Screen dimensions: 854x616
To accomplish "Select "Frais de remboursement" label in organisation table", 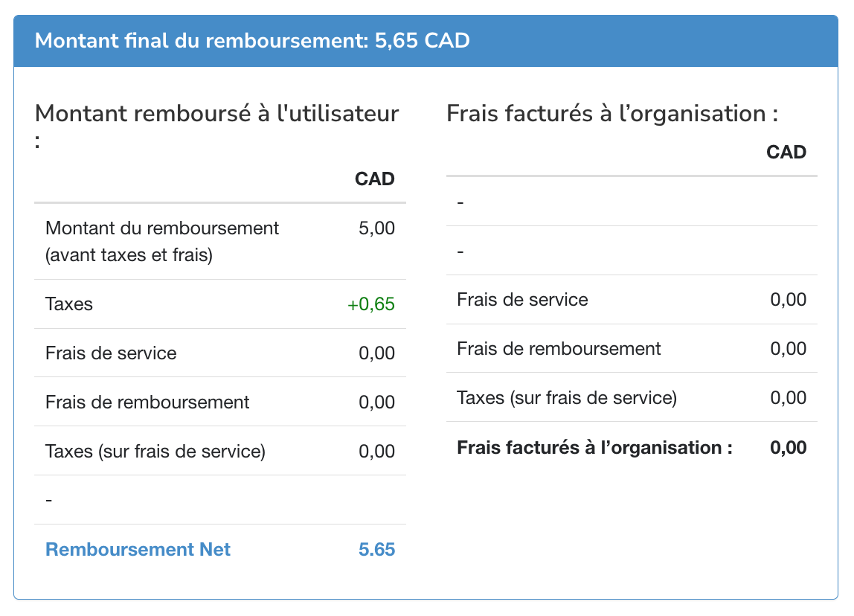I will (559, 349).
